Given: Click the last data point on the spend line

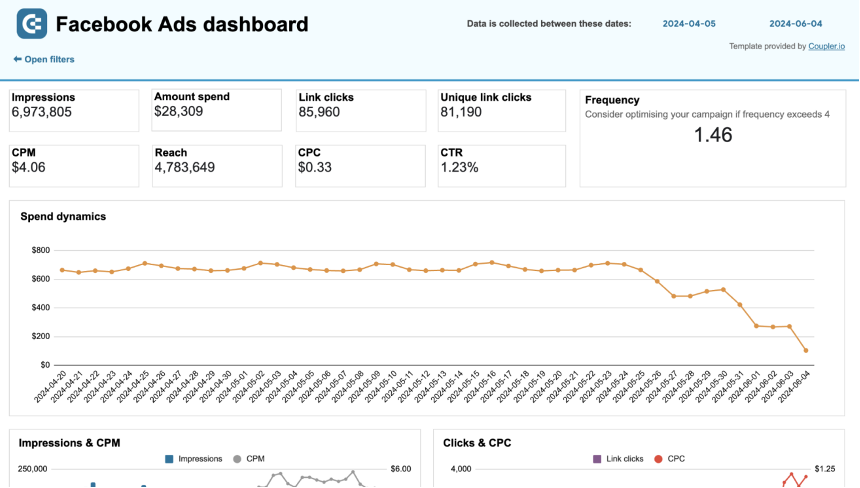Looking at the screenshot, I should [x=806, y=350].
